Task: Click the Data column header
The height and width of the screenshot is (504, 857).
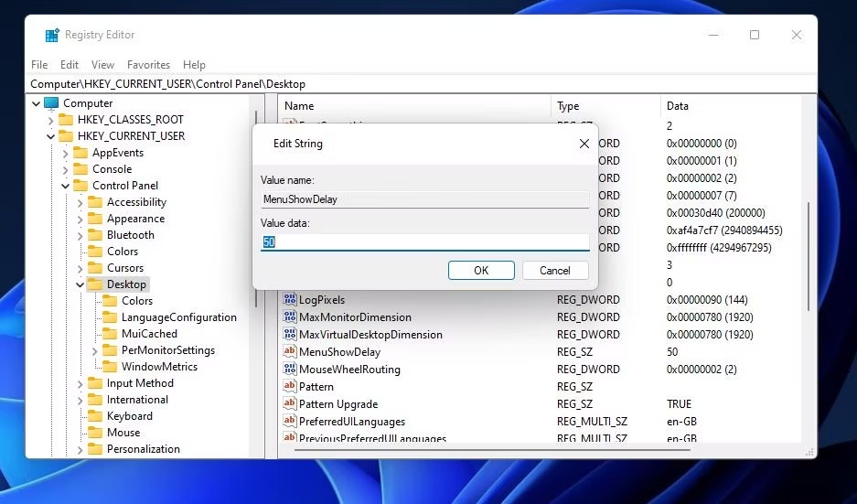Action: click(x=730, y=105)
